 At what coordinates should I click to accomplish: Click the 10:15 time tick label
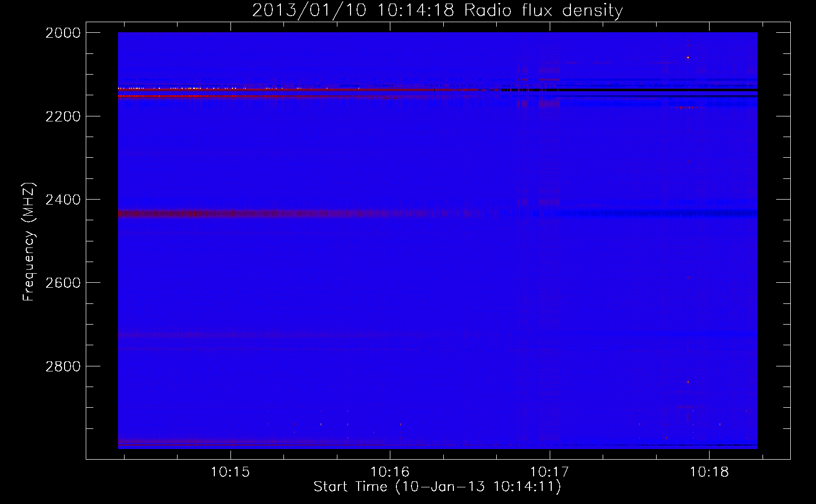click(x=230, y=472)
